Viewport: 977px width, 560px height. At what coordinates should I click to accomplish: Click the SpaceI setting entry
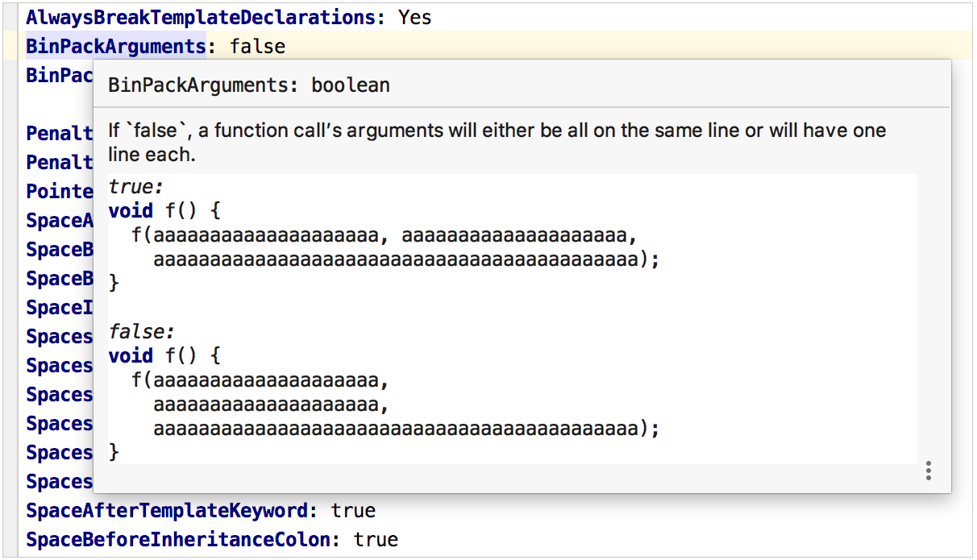point(58,307)
